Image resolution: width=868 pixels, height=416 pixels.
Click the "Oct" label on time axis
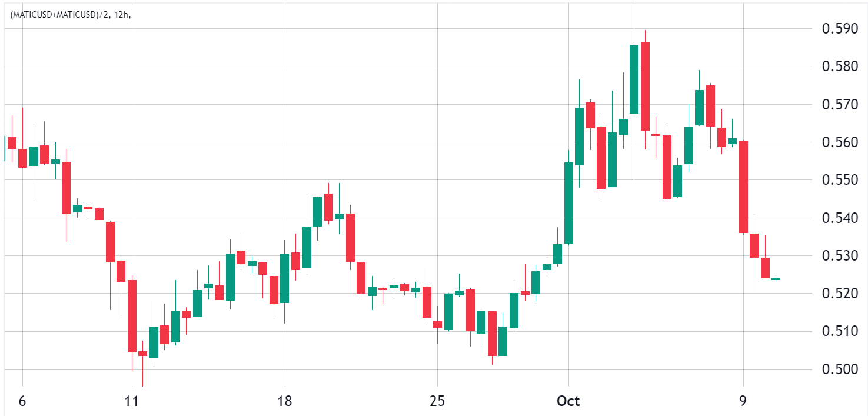pos(568,401)
